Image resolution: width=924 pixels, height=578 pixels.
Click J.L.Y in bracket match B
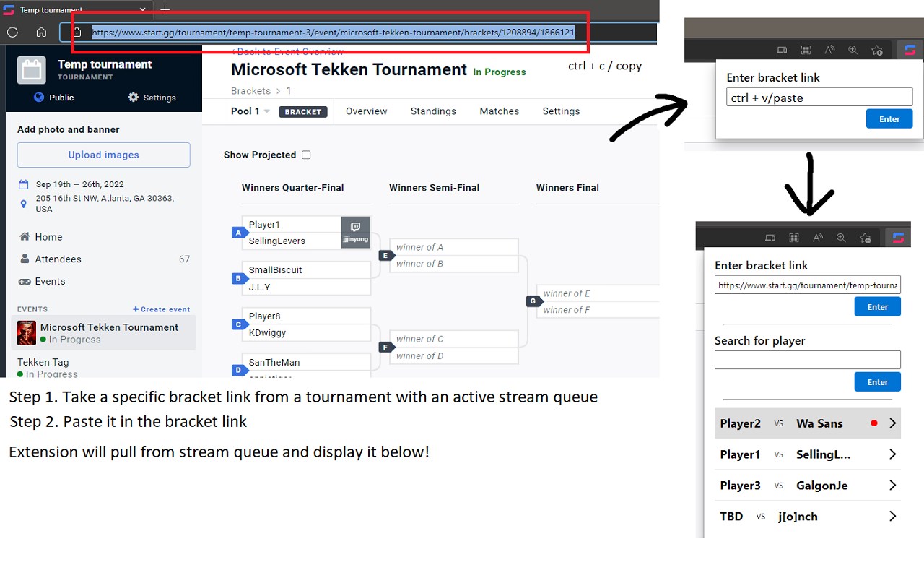260,288
